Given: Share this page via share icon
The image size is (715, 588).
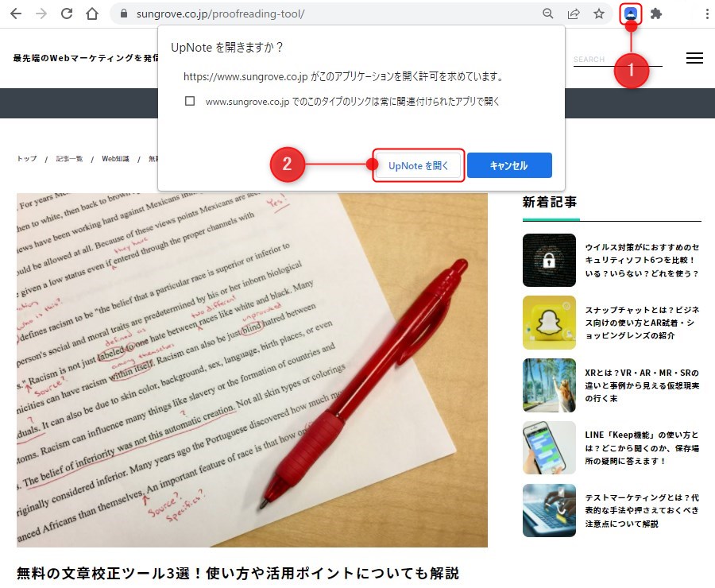Looking at the screenshot, I should pos(574,14).
